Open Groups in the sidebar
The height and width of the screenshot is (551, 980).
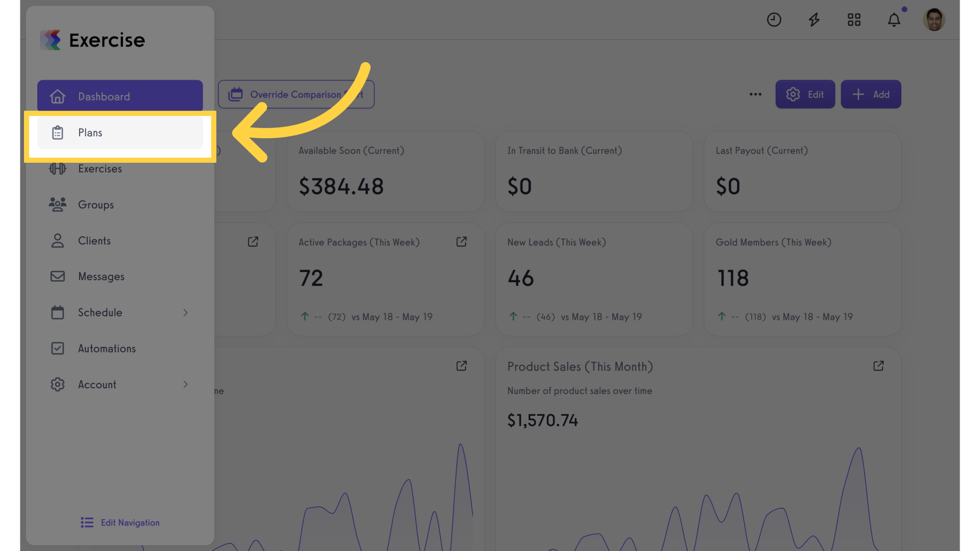click(x=120, y=205)
